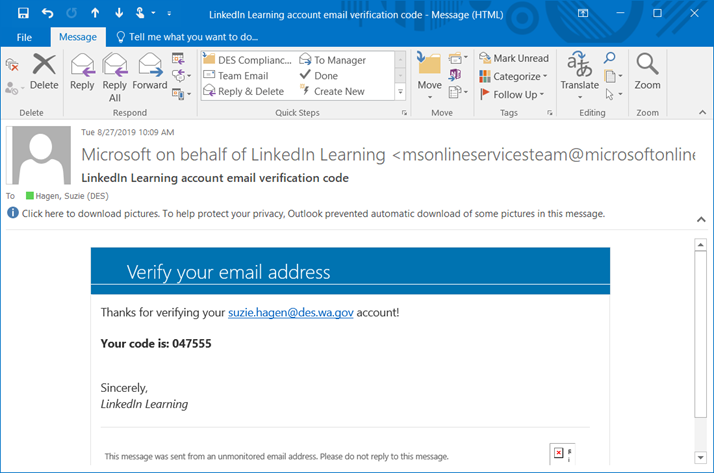Click the scrollbar down arrow
The height and width of the screenshot is (473, 714).
[700, 457]
